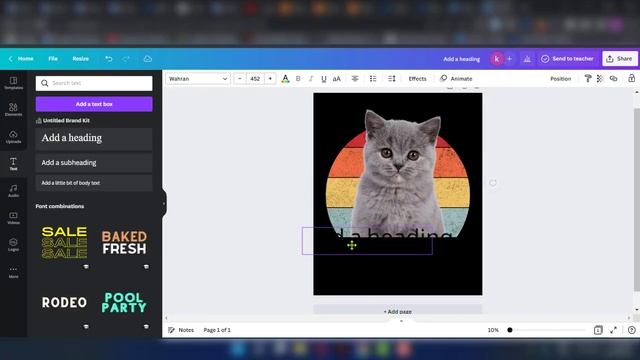This screenshot has height=360, width=640.
Task: Add a collaborator with plus icon
Action: (x=509, y=59)
